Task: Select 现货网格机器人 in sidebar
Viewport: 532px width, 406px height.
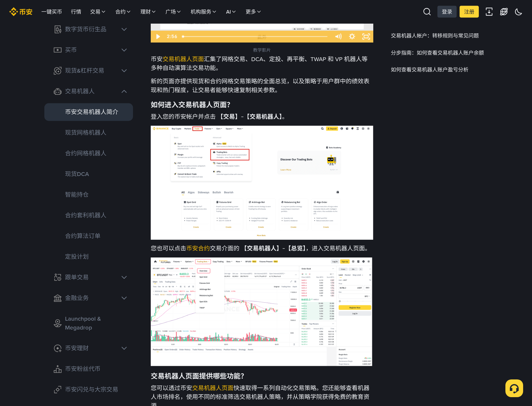Action: (x=86, y=133)
